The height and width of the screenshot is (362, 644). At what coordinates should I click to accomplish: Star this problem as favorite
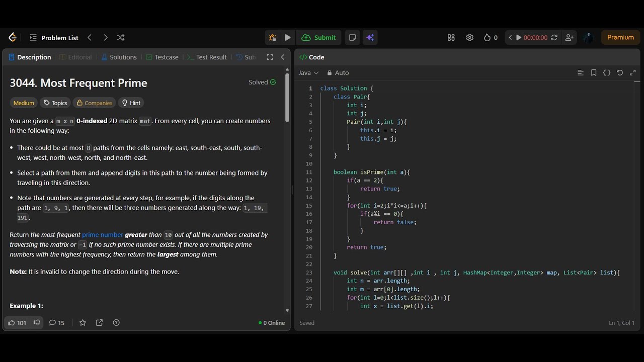click(83, 323)
